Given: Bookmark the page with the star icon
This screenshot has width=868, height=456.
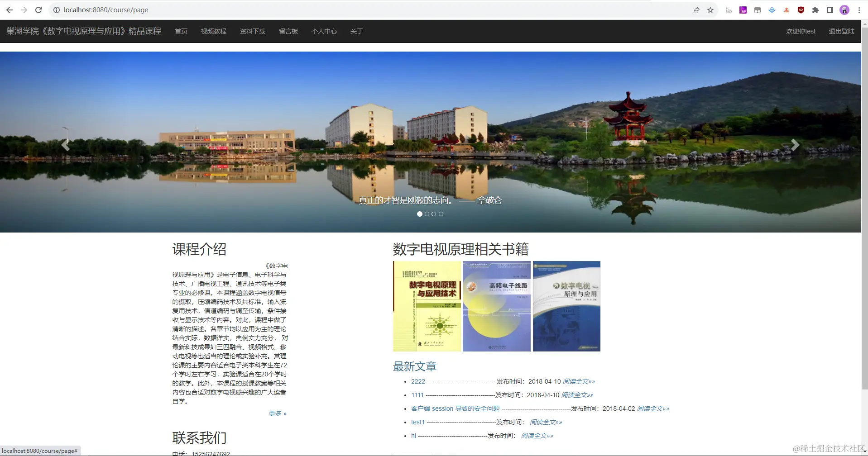Looking at the screenshot, I should pos(710,9).
